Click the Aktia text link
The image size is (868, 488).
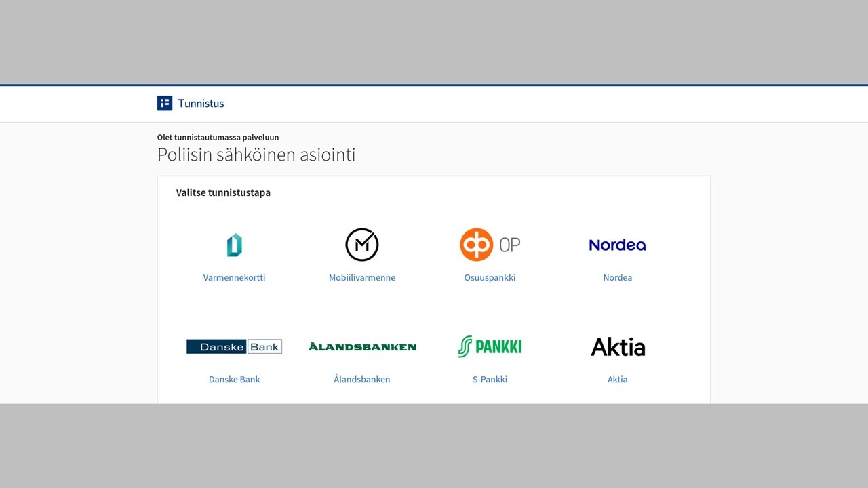pyautogui.click(x=617, y=379)
